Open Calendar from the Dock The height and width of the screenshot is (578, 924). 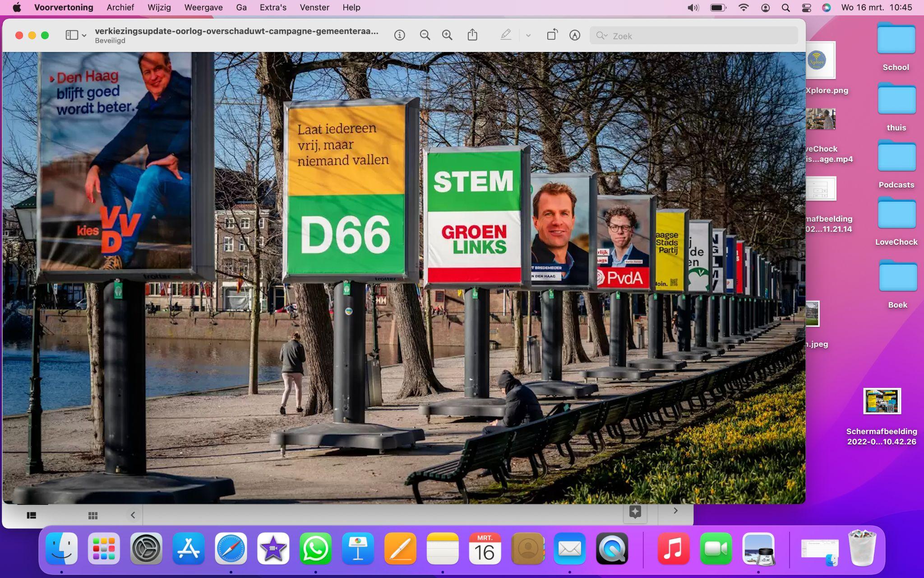tap(485, 549)
